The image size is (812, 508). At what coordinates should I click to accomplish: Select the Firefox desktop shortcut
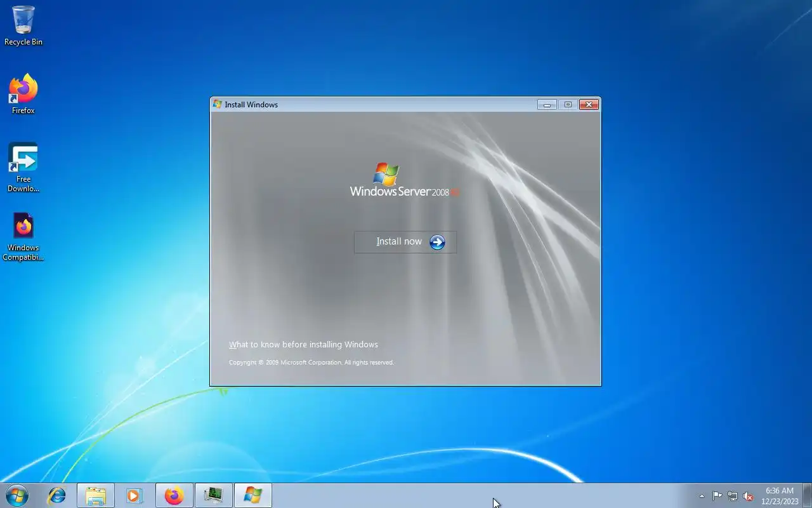(x=23, y=94)
